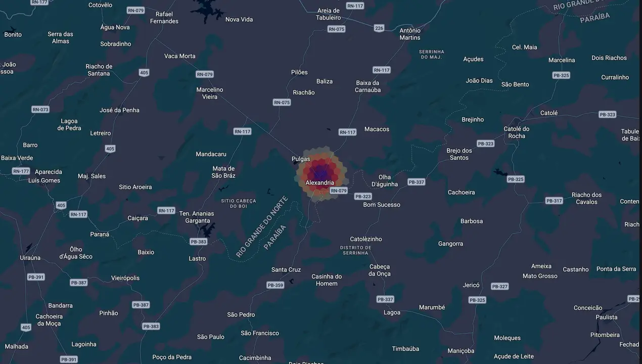This screenshot has width=642, height=364.
Task: Click the Mata de São Bráz label
Action: (x=223, y=172)
